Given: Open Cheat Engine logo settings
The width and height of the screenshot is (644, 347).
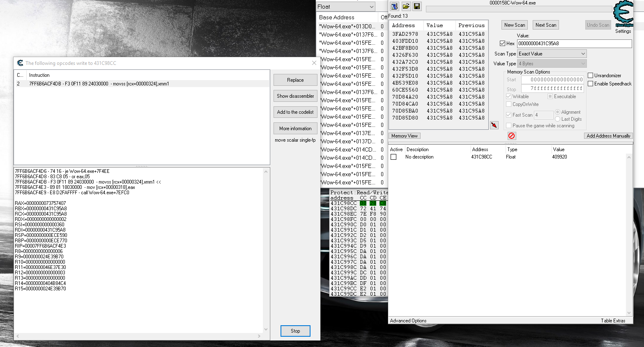Looking at the screenshot, I should point(623,14).
